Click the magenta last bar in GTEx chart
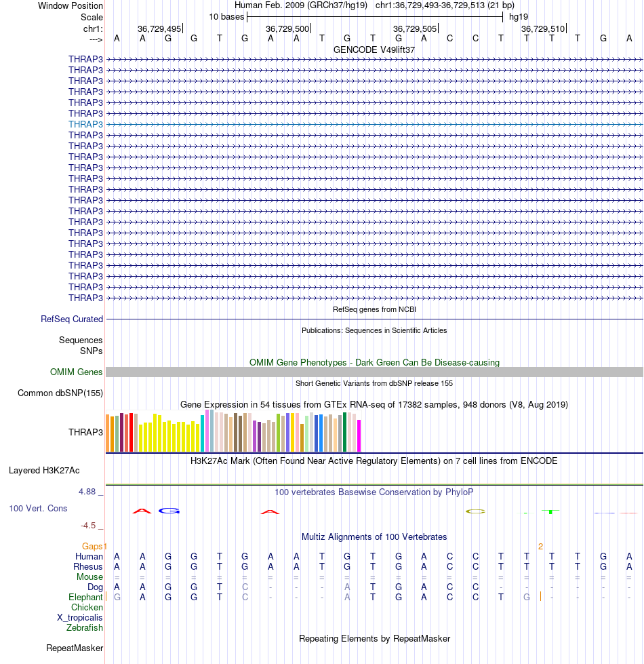 coord(359,435)
